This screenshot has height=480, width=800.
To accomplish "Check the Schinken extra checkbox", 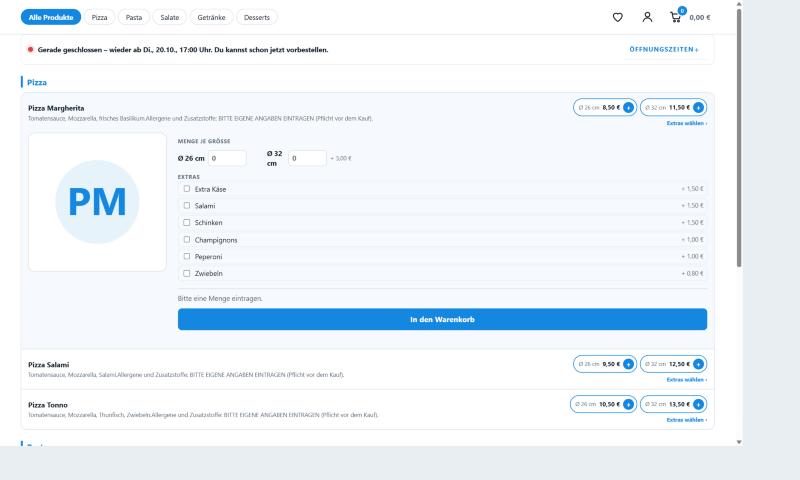I will 187,222.
